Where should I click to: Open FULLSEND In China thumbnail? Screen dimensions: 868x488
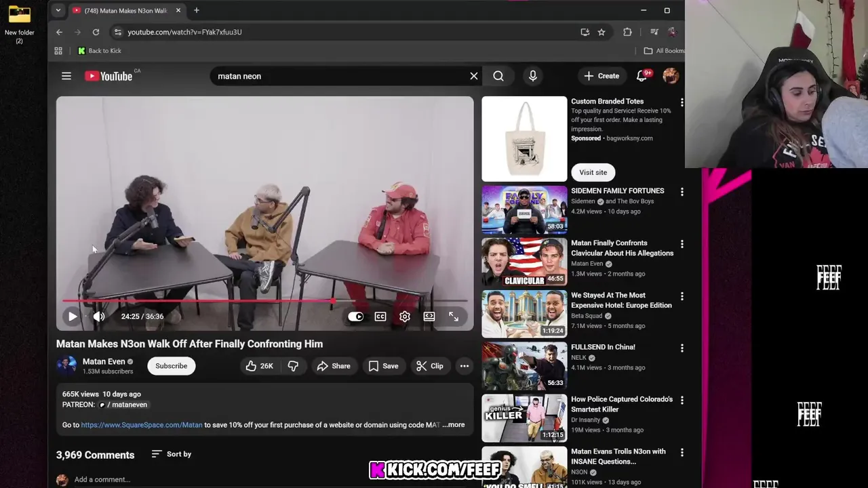pos(524,366)
